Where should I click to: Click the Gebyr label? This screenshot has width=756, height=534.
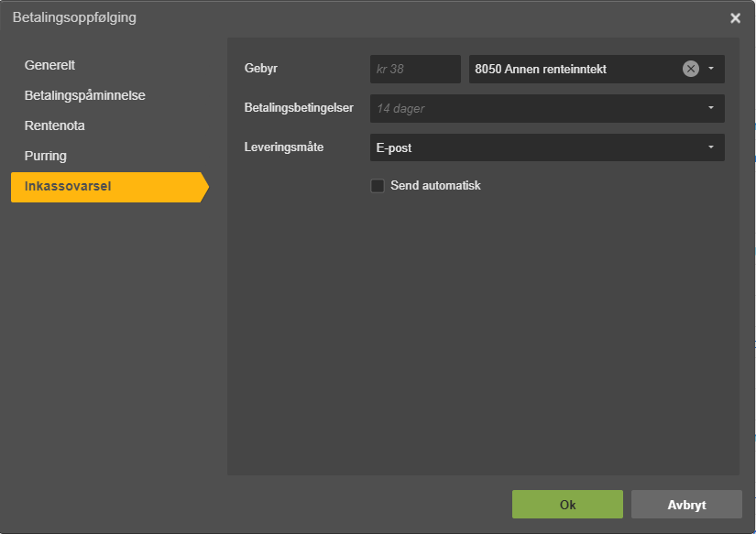(x=261, y=69)
